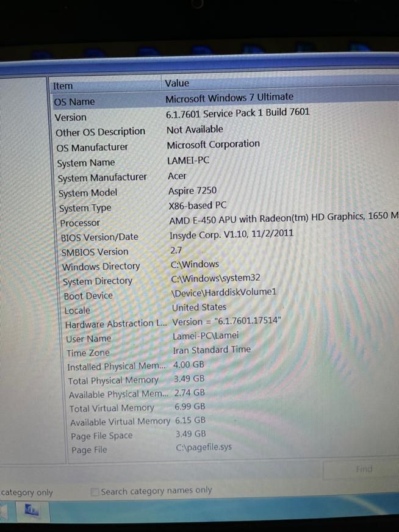399x532 pixels.
Task: Click the Microsoft Corporation value
Action: pos(213,145)
